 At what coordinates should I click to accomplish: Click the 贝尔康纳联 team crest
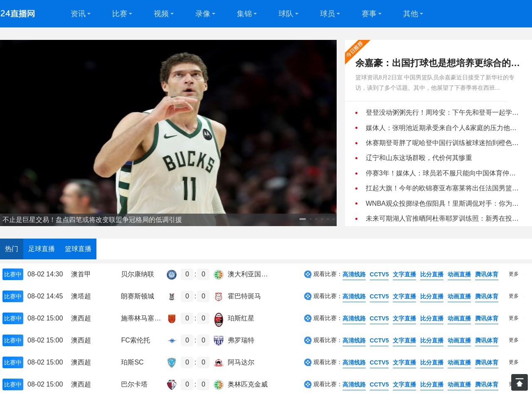[x=171, y=274]
